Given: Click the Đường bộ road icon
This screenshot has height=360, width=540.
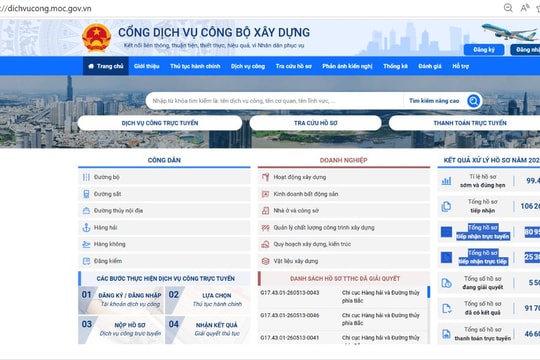Looking at the screenshot, I should pyautogui.click(x=86, y=177).
